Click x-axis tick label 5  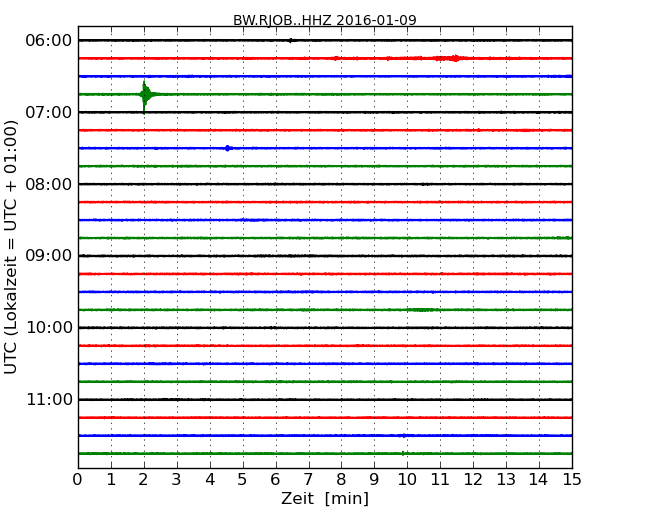(243, 479)
